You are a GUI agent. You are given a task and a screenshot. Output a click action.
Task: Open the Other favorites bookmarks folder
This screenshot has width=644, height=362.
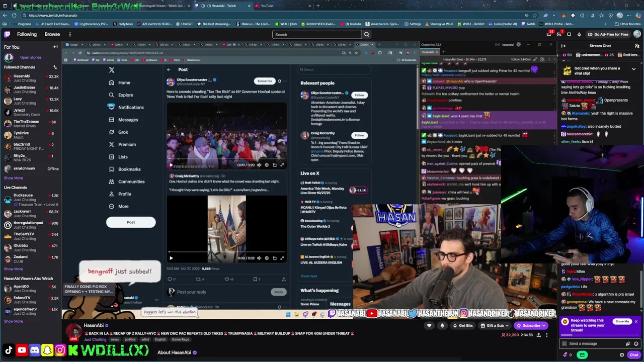click(628, 24)
